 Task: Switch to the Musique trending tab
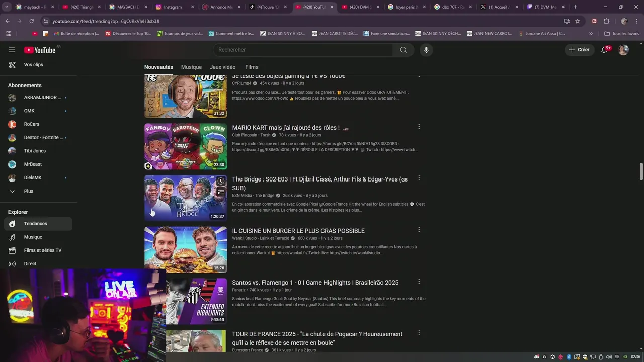[x=191, y=67]
